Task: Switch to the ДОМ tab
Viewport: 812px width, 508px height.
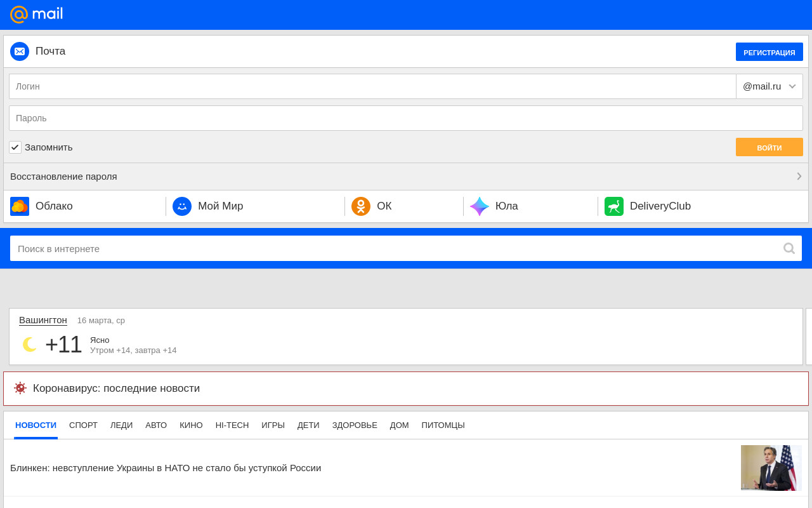Action: [399, 425]
